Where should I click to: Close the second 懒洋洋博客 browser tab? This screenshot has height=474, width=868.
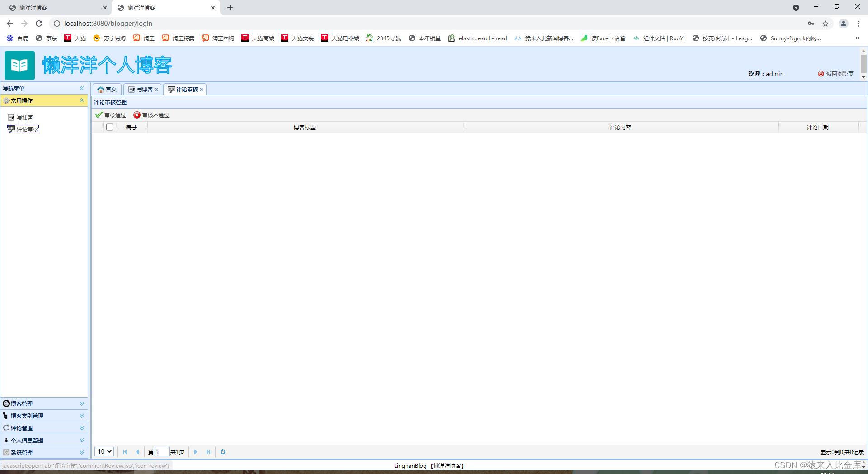213,8
